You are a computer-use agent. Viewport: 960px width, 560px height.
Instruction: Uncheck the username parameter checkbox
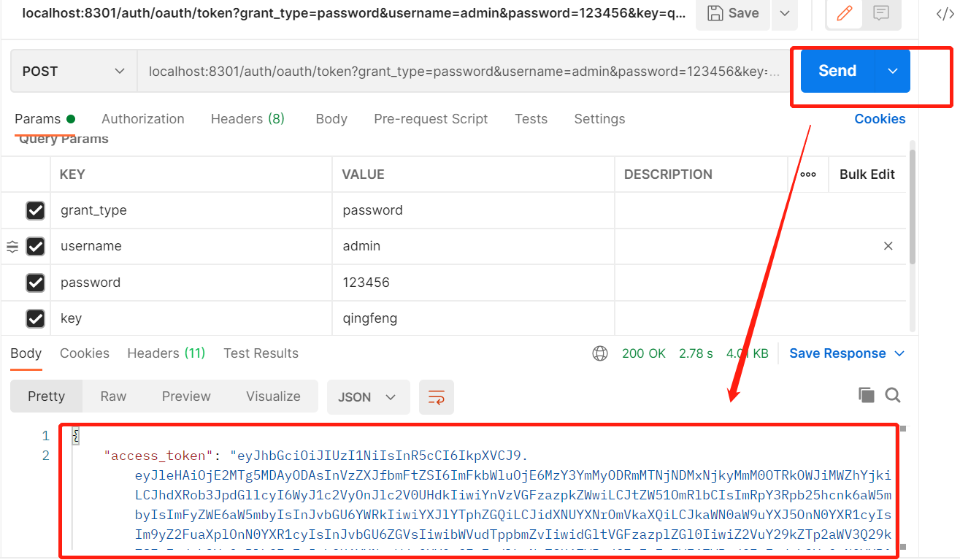click(35, 247)
